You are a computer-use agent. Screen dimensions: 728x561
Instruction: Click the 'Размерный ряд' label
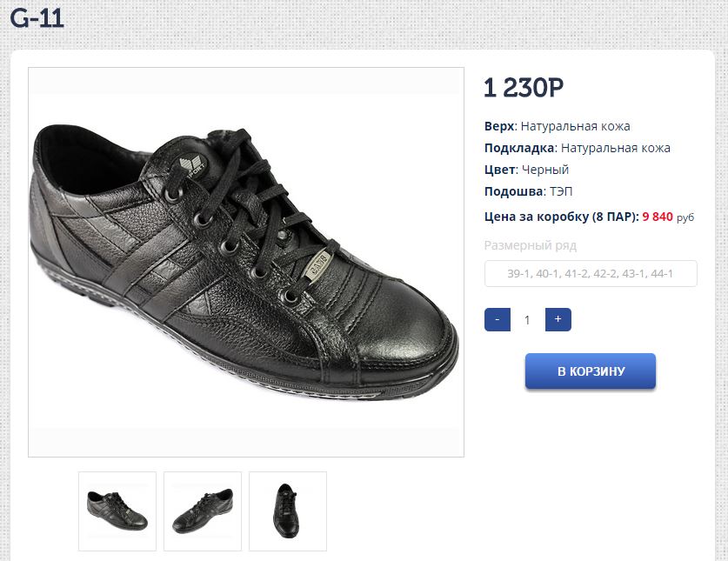(530, 245)
